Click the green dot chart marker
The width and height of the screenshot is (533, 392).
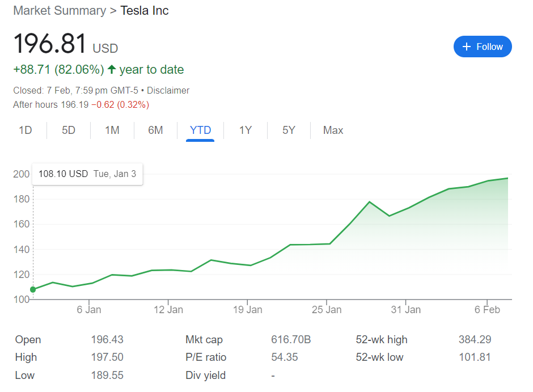[x=33, y=289]
